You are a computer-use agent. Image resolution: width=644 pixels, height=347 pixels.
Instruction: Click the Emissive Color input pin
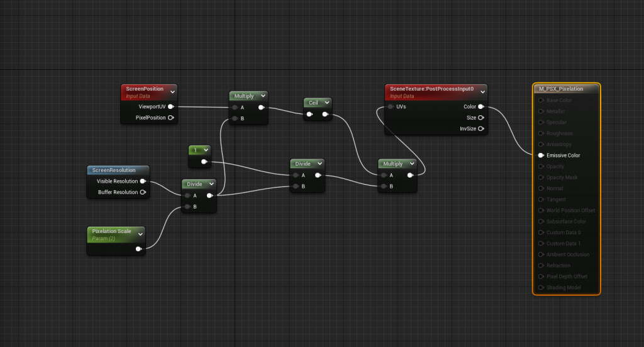point(540,156)
